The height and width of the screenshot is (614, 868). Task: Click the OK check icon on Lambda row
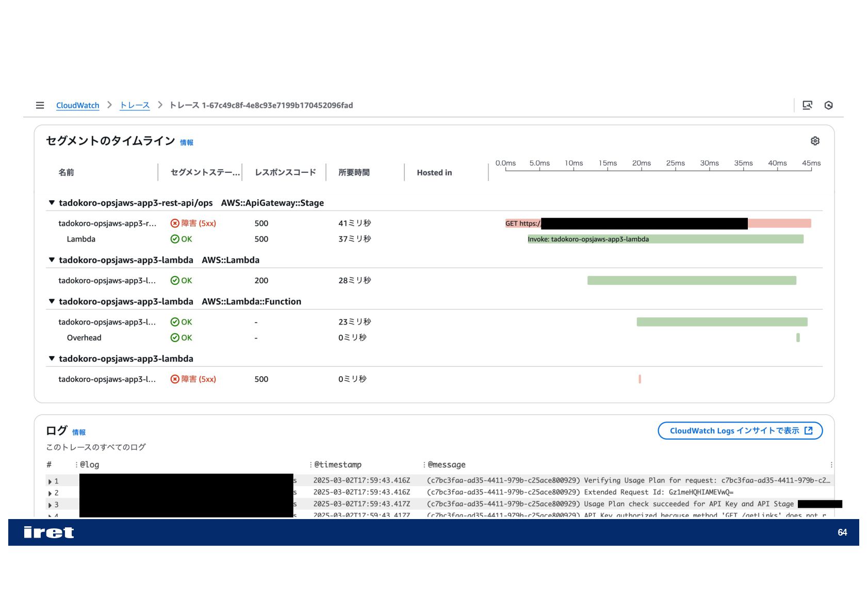[175, 239]
